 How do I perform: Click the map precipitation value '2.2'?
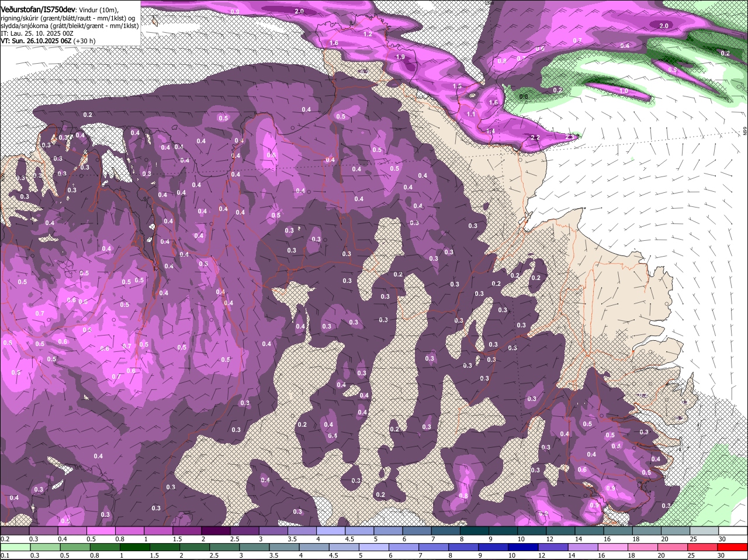click(x=535, y=137)
